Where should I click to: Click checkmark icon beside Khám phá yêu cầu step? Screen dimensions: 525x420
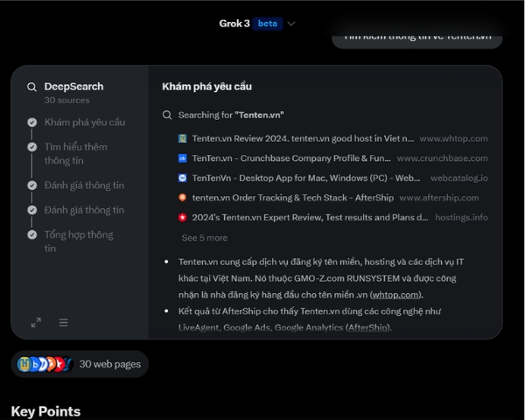click(32, 122)
